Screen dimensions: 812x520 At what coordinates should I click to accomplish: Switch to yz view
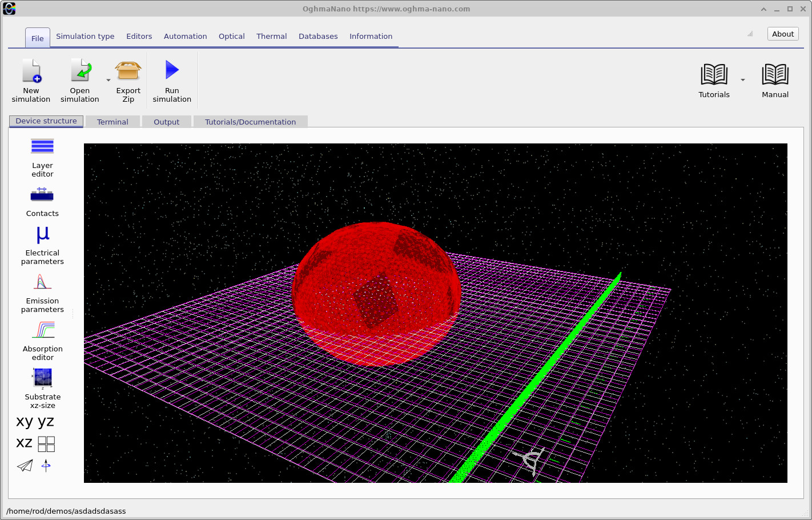46,422
